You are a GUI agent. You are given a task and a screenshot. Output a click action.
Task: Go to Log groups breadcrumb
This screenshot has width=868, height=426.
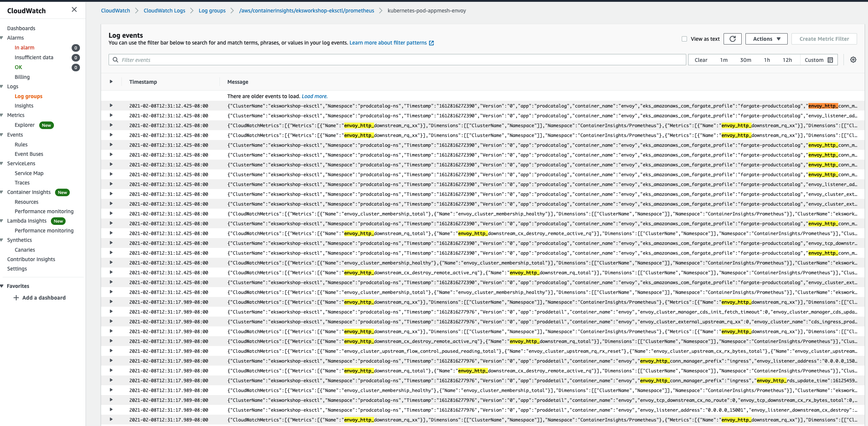(212, 11)
